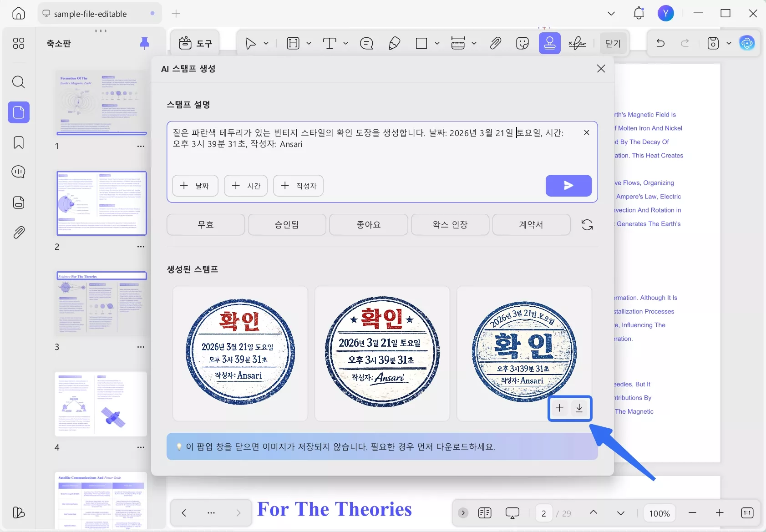Select the text box tool
This screenshot has width=766, height=532.
point(330,43)
